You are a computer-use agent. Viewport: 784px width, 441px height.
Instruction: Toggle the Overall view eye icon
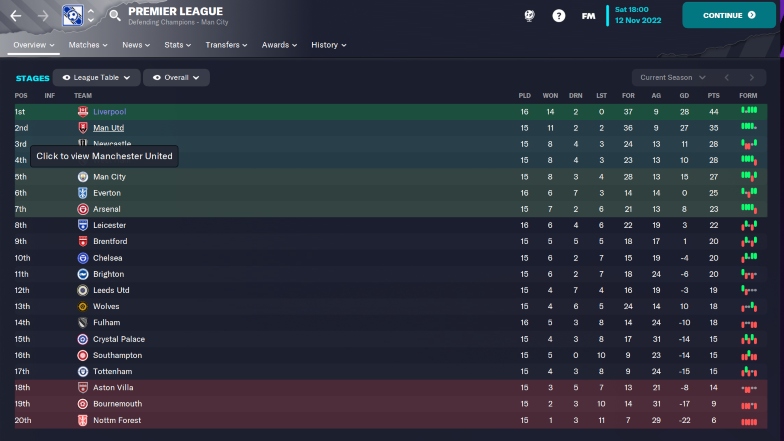click(156, 78)
